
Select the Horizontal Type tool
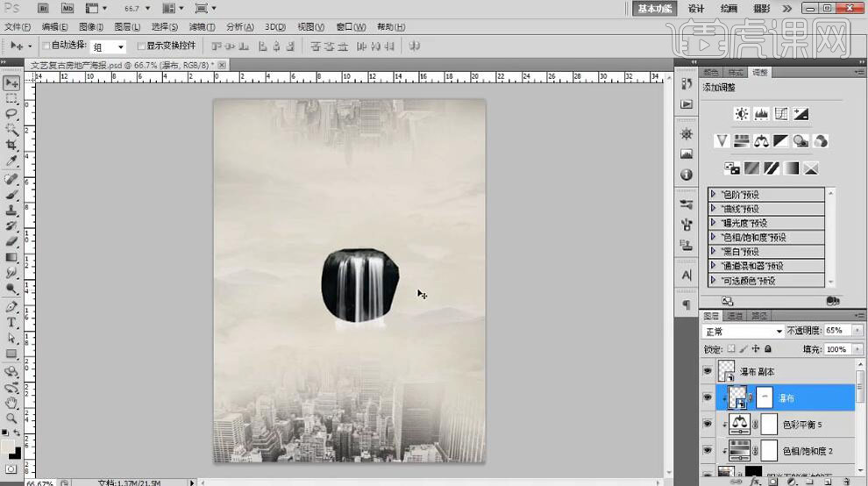click(x=11, y=323)
